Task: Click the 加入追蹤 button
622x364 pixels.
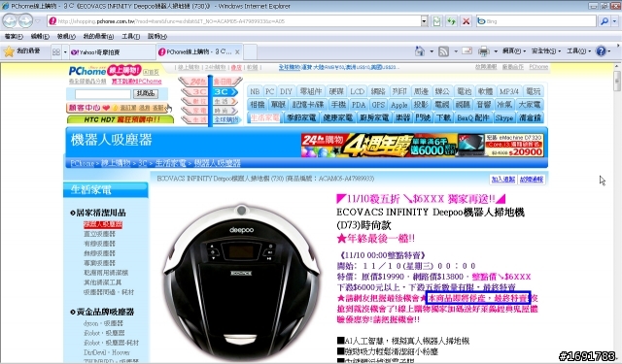Action: tap(503, 180)
